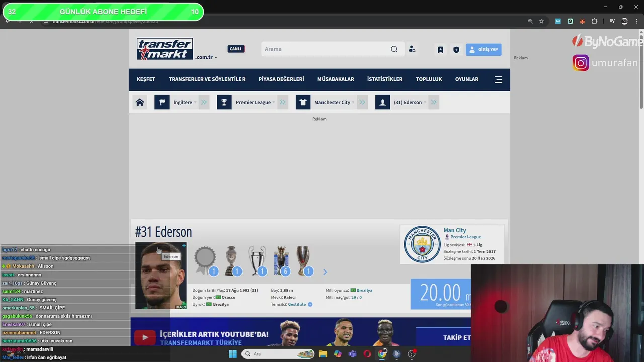Open the Extensions puzzle icon
644x362 pixels.
tap(595, 21)
